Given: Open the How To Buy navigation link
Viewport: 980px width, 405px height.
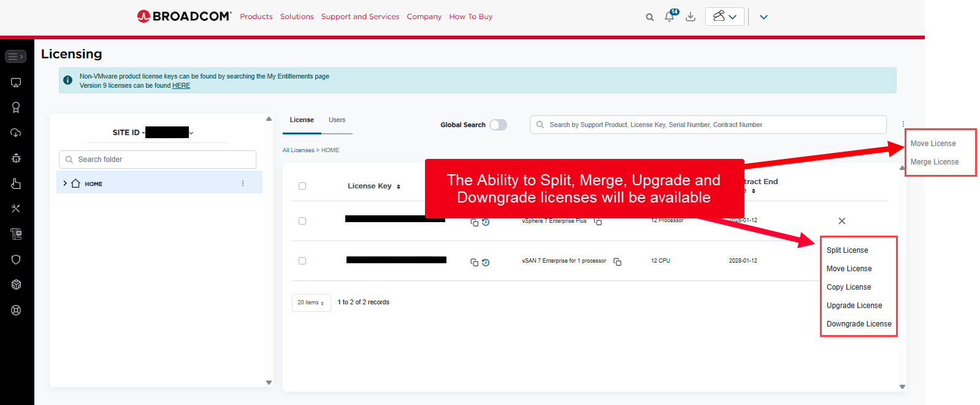Looking at the screenshot, I should 471,17.
